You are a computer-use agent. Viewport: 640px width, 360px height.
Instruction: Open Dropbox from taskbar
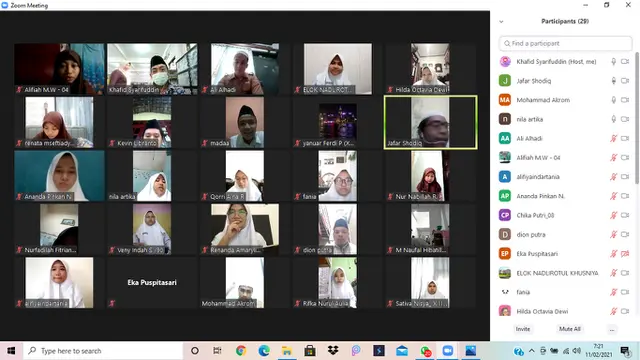(333, 351)
